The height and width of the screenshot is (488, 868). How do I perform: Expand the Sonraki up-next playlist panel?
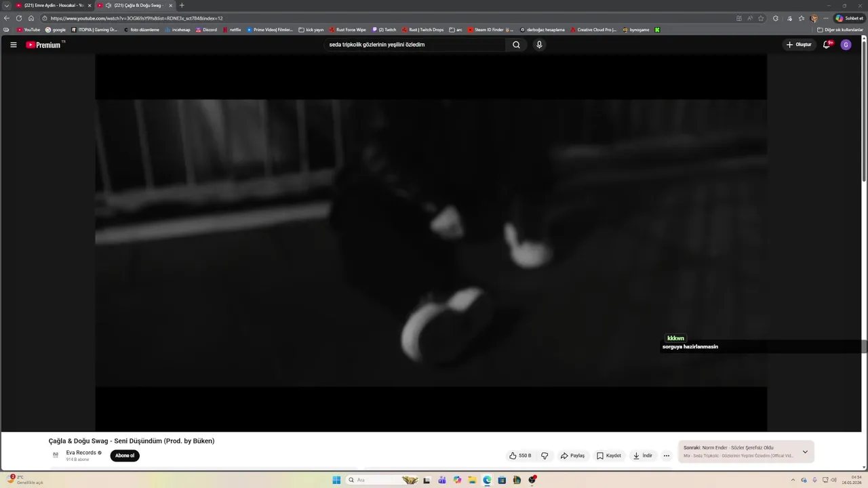point(805,452)
